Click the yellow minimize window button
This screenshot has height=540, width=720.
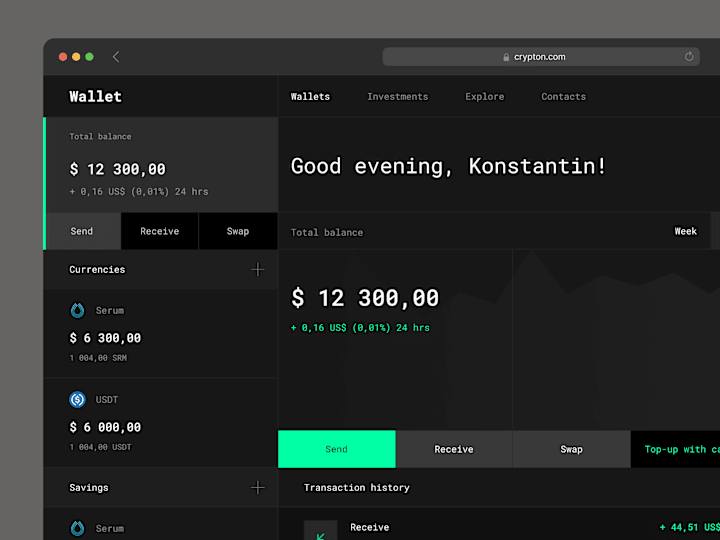(x=76, y=56)
